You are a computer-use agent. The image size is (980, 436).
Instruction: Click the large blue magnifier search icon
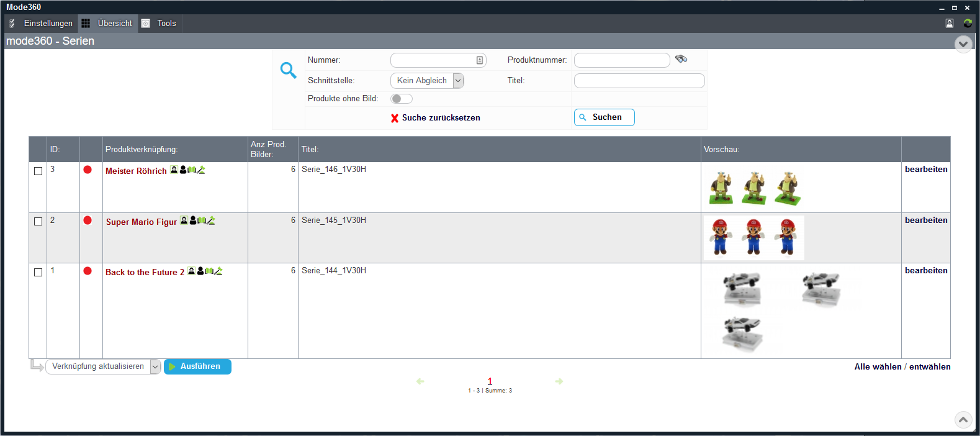(x=288, y=70)
